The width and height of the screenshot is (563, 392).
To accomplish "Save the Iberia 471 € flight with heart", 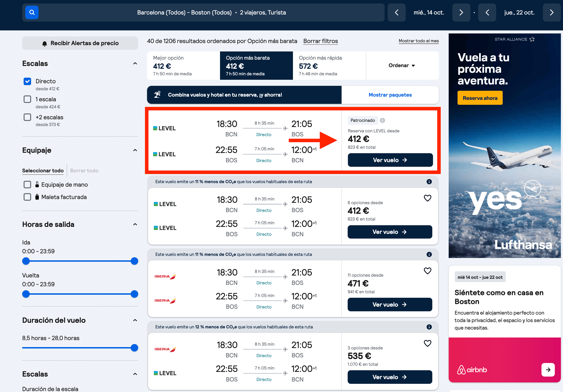I will [427, 271].
